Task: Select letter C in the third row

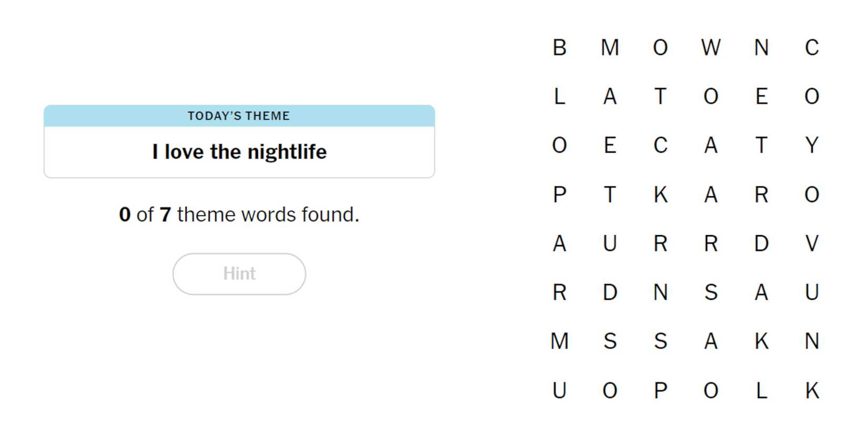Action: 660,145
